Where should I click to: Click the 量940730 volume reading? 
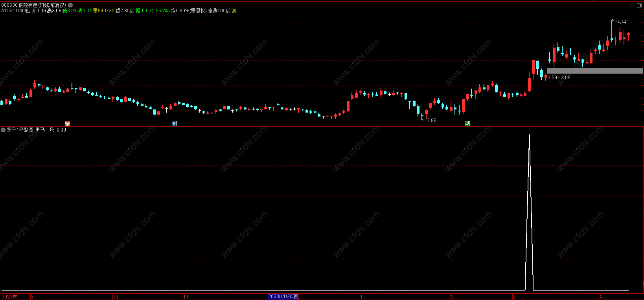click(104, 11)
